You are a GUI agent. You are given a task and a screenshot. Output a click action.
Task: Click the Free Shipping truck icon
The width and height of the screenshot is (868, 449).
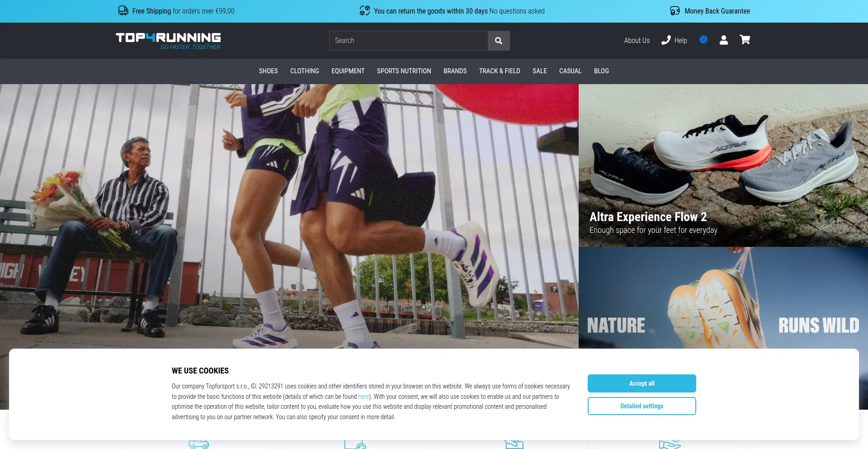pyautogui.click(x=123, y=11)
